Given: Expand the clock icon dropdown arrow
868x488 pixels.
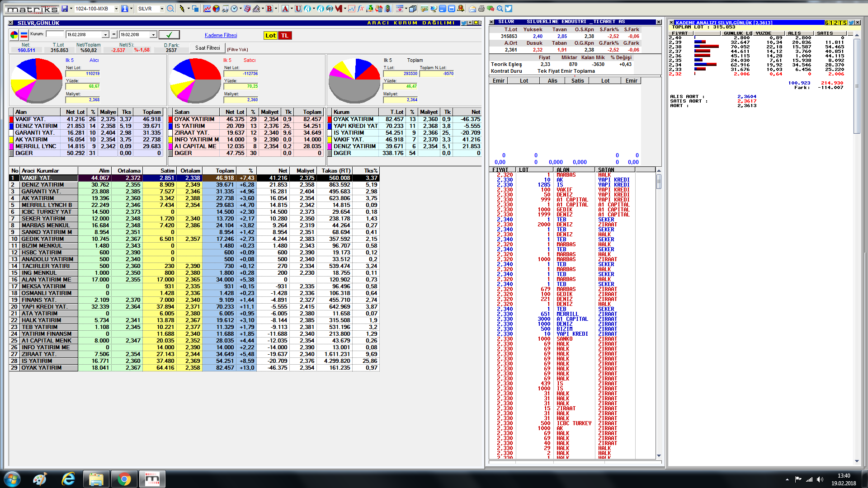Looking at the screenshot, I should pyautogui.click(x=241, y=9).
